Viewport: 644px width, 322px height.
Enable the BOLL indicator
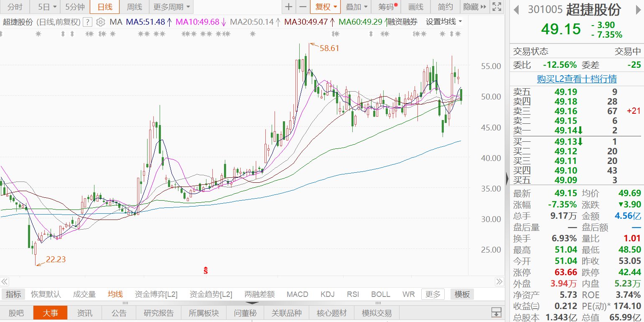[380, 294]
